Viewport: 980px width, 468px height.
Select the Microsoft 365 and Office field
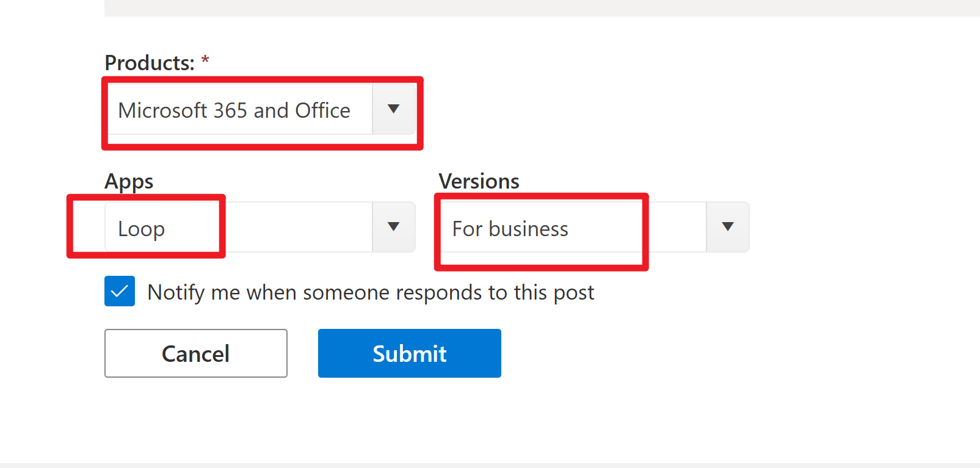[x=238, y=110]
